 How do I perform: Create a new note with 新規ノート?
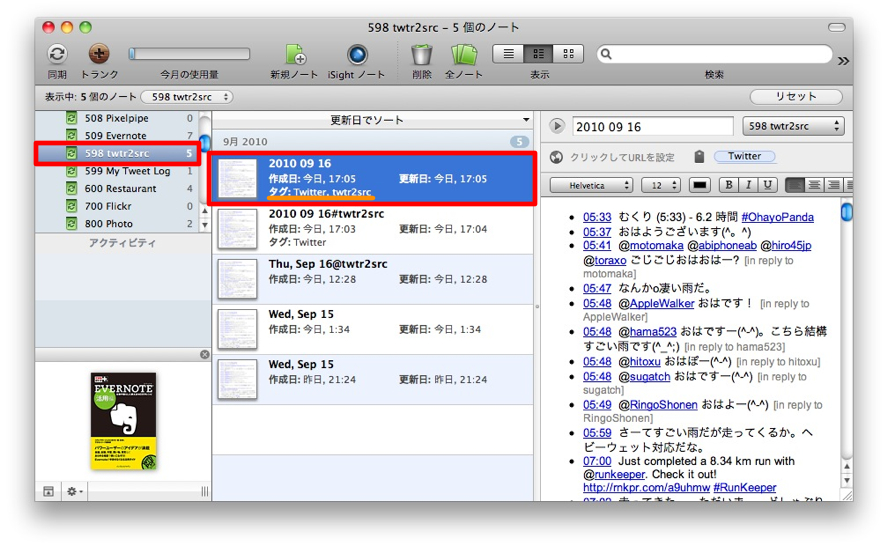tap(295, 54)
